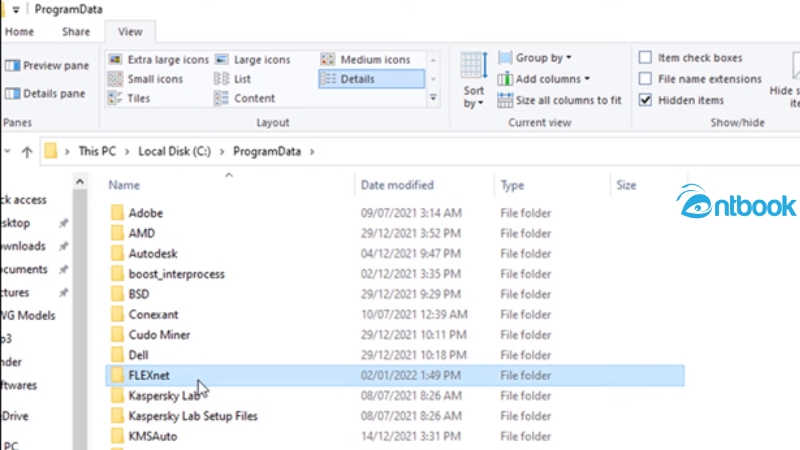The width and height of the screenshot is (800, 450).
Task: Select List layout
Action: tap(233, 79)
